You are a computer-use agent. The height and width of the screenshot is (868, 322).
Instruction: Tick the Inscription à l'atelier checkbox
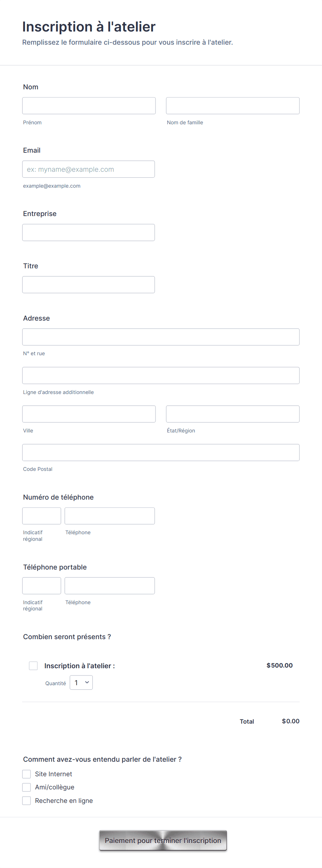coord(33,665)
